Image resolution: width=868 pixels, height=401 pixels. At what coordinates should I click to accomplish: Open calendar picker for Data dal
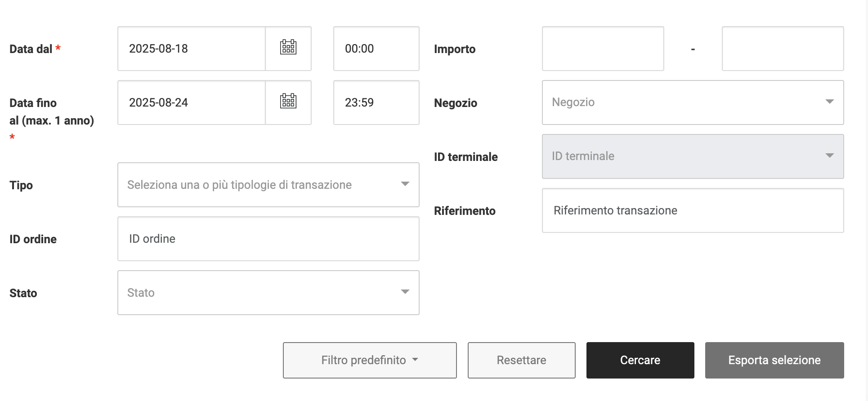point(288,49)
